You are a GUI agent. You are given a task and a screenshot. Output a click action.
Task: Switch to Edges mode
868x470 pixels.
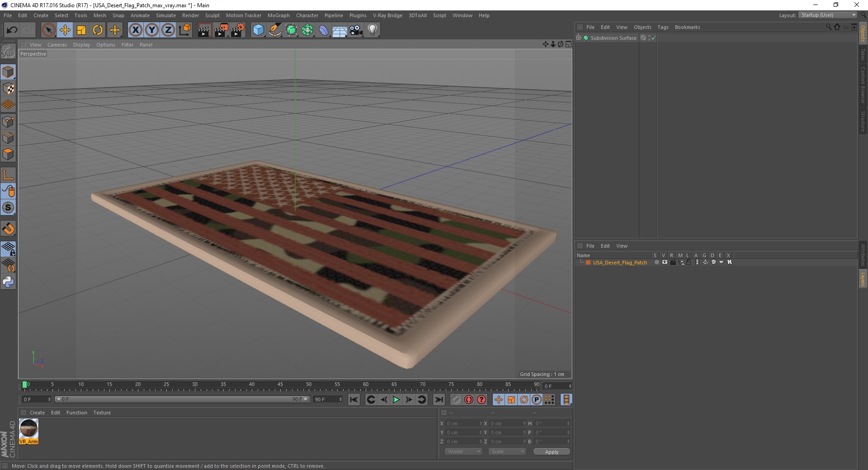pyautogui.click(x=8, y=138)
